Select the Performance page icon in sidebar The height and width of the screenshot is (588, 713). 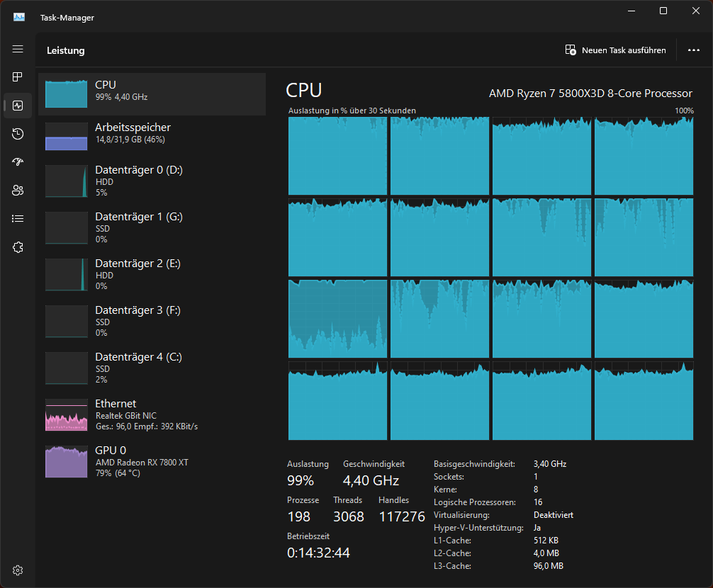pyautogui.click(x=18, y=106)
